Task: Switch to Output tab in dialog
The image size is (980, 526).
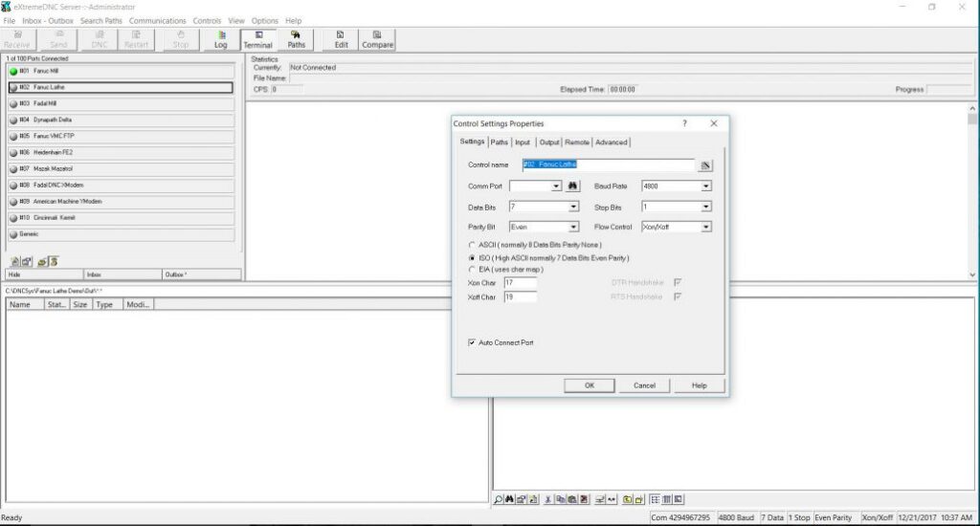Action: 549,142
